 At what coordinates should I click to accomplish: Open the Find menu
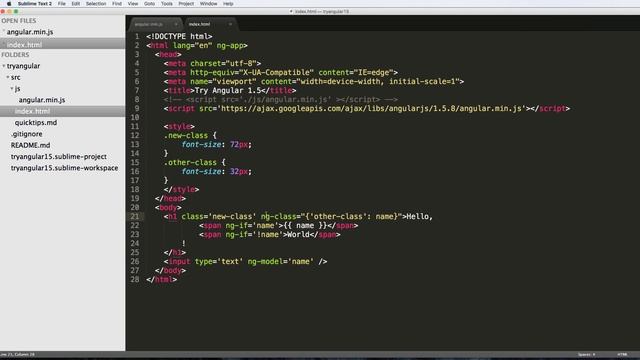tap(117, 4)
